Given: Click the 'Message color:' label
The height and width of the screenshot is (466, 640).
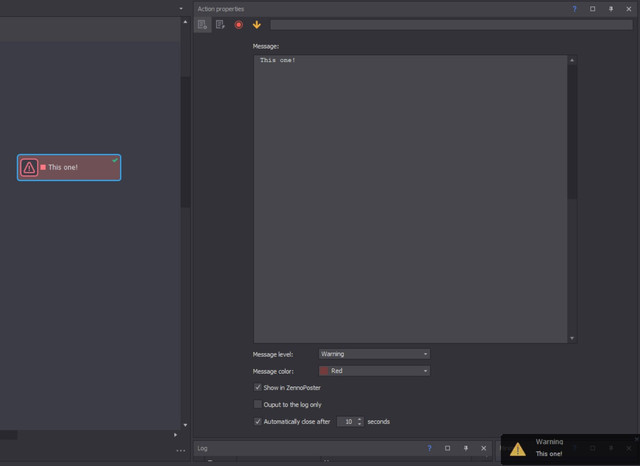Looking at the screenshot, I should 273,371.
